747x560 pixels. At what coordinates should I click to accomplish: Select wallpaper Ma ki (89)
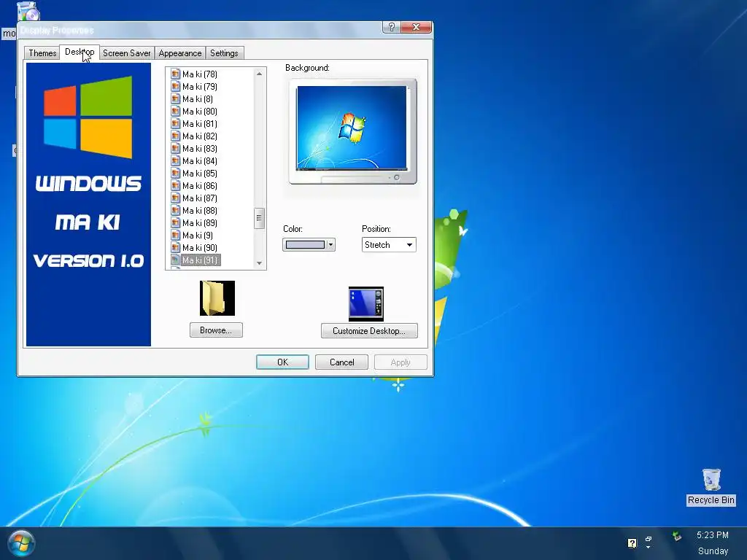(x=200, y=223)
